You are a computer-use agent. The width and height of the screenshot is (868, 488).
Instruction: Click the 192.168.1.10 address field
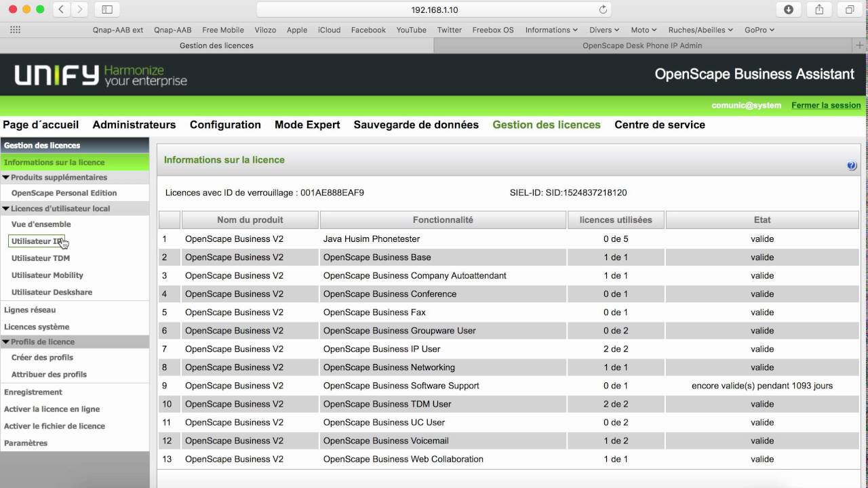click(x=434, y=9)
